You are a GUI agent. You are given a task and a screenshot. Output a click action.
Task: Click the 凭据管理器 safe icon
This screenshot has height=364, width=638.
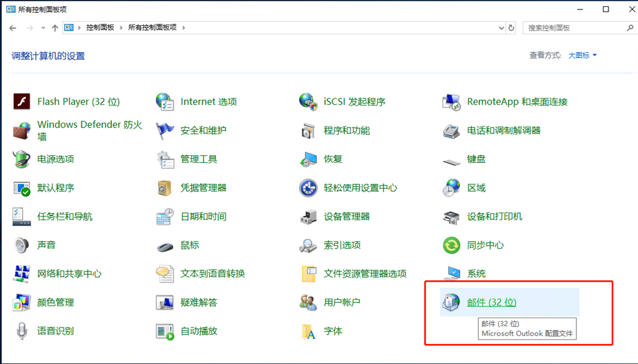click(x=165, y=188)
